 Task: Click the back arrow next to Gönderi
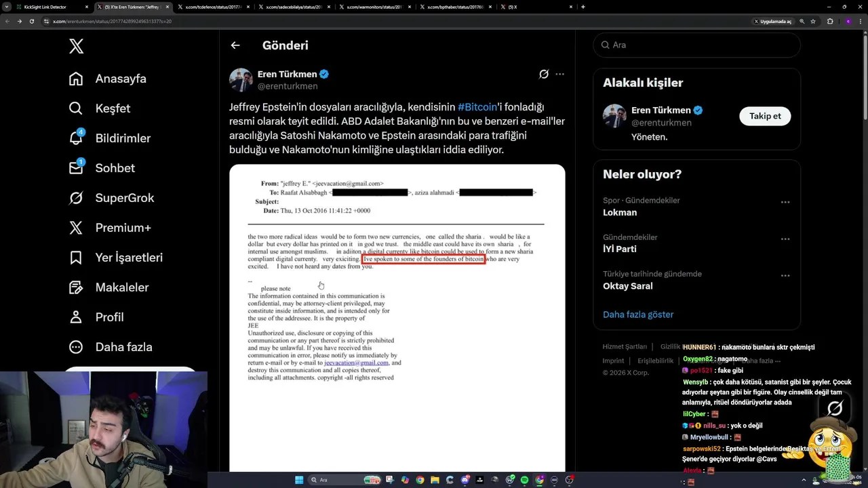235,45
